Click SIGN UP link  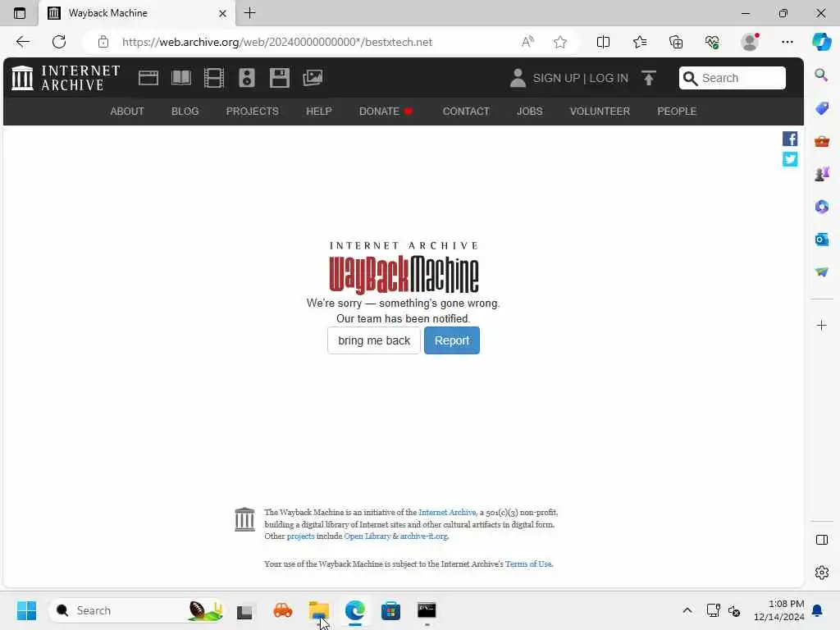click(x=556, y=78)
